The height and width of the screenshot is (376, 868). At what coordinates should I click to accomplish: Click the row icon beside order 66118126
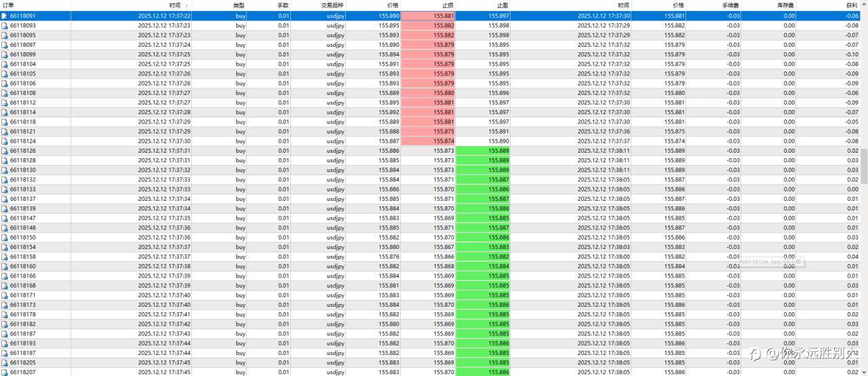point(4,151)
